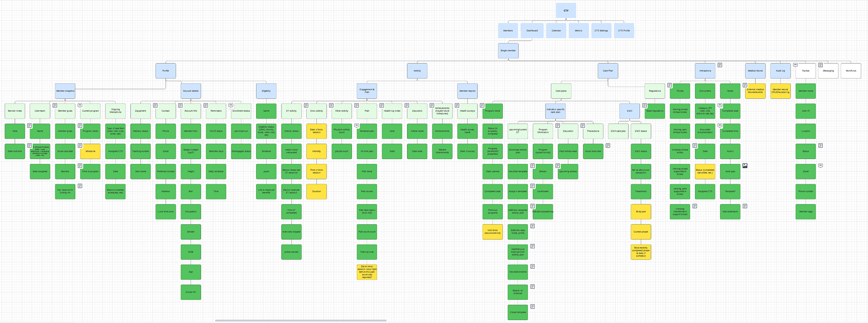Click the note icon beside Avoid exercises
Screen dimensions: 868x323
coord(608,146)
